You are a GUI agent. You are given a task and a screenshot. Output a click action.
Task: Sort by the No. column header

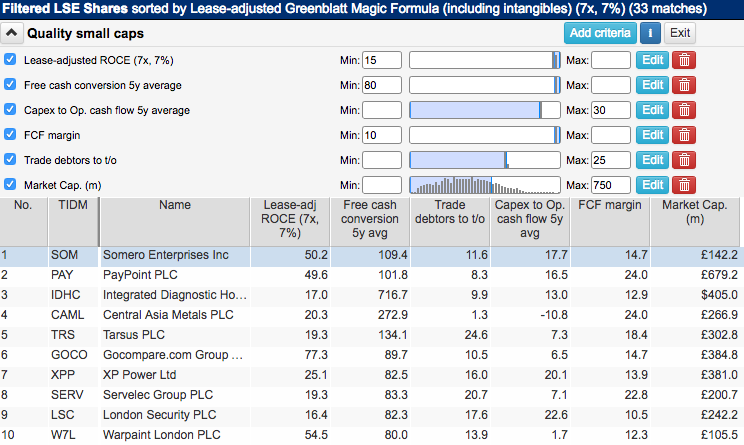tap(23, 222)
